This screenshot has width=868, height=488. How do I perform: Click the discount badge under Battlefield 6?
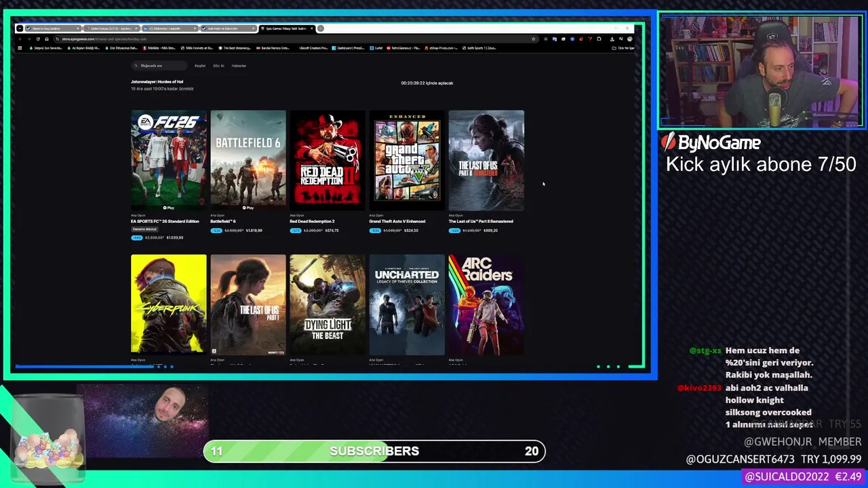click(x=216, y=230)
